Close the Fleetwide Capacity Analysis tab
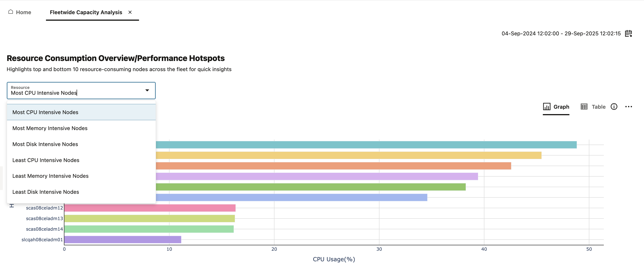 130,12
